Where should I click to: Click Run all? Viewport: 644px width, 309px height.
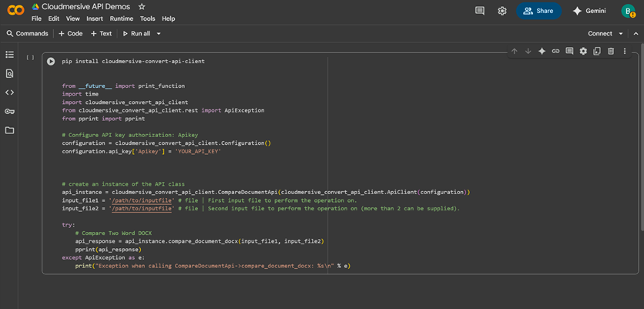137,34
